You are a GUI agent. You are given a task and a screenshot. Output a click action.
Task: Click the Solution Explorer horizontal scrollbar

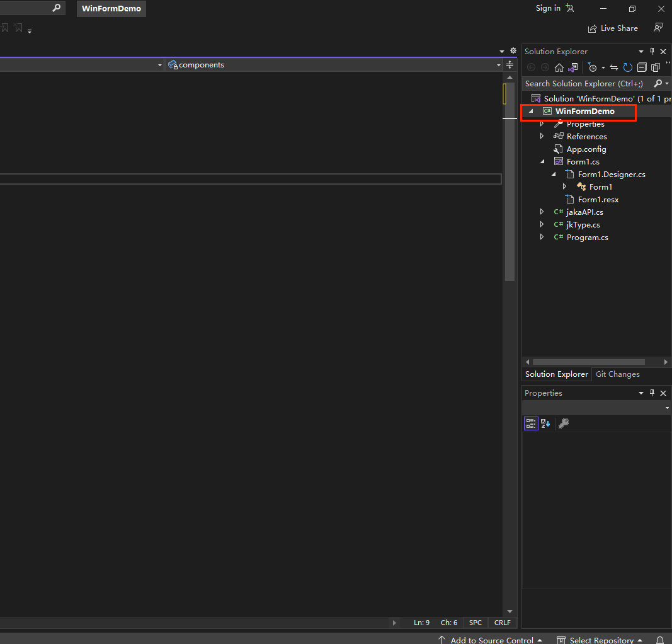(x=589, y=362)
